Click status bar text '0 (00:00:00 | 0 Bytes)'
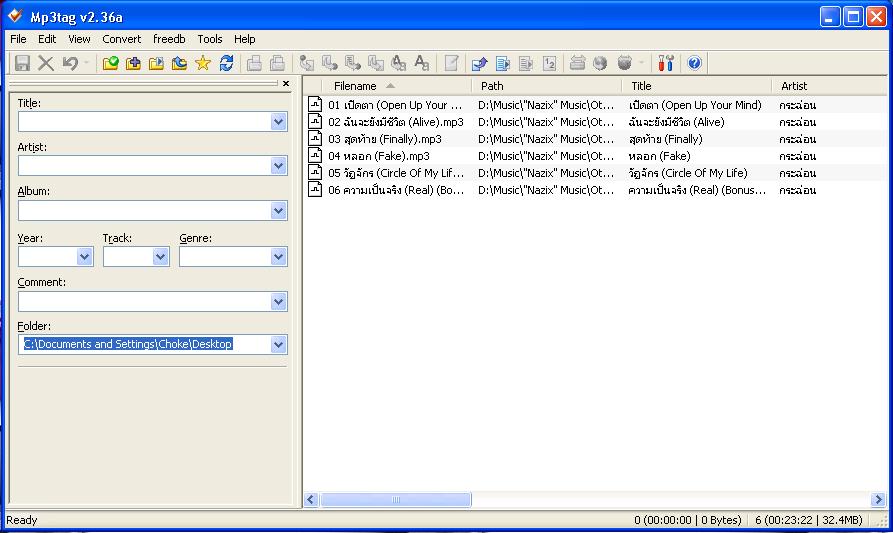 coord(688,520)
